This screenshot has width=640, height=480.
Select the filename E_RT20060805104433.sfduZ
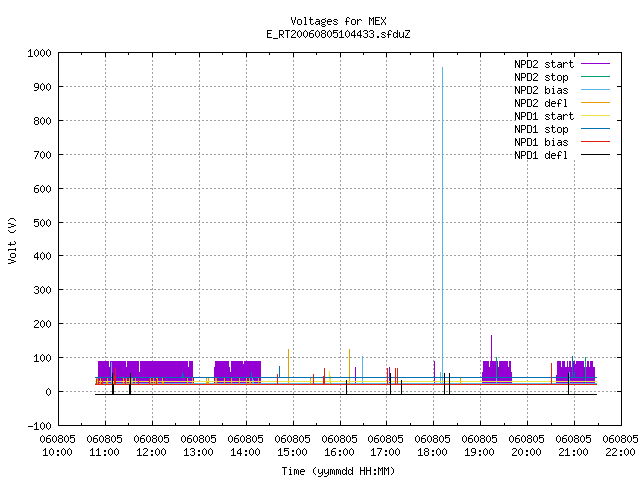coord(338,34)
